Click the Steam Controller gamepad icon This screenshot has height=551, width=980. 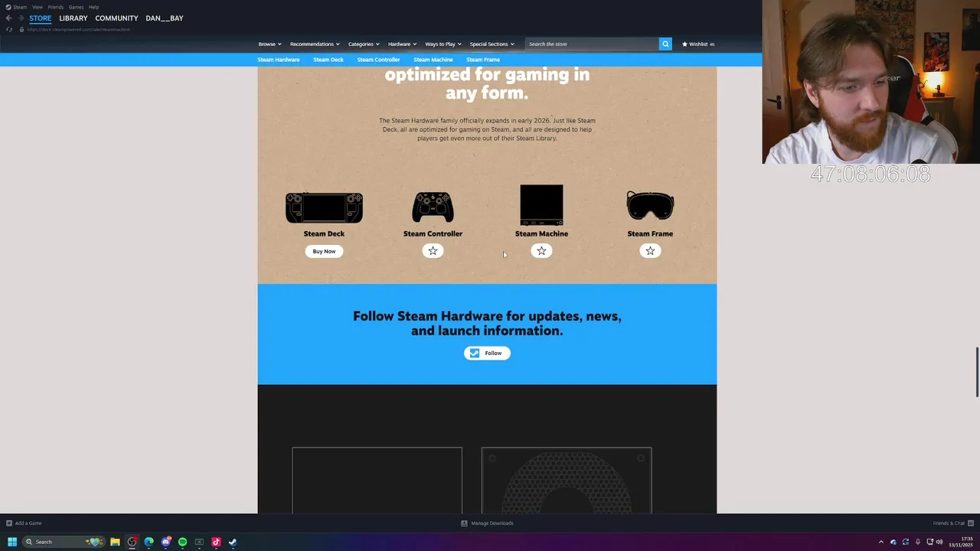(433, 207)
